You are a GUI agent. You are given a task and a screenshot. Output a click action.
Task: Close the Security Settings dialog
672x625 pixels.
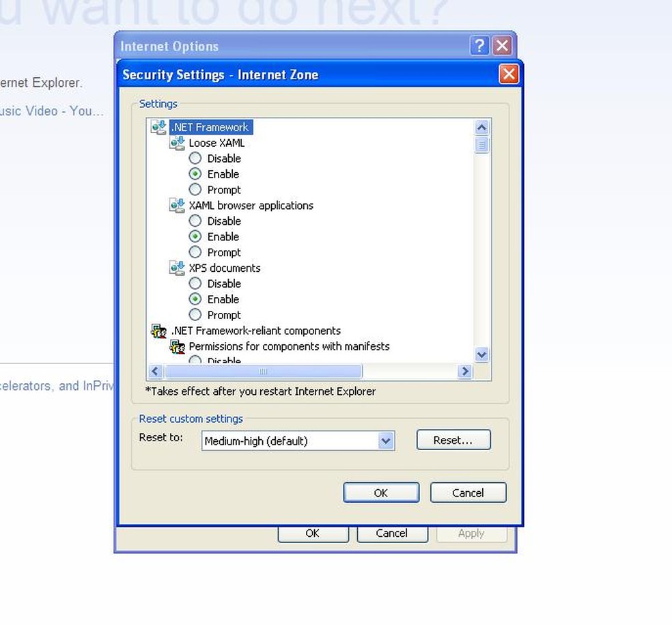tap(509, 74)
